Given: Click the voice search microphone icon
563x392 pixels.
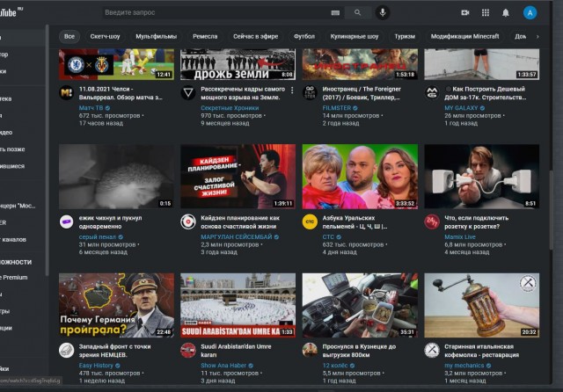Looking at the screenshot, I should (383, 13).
